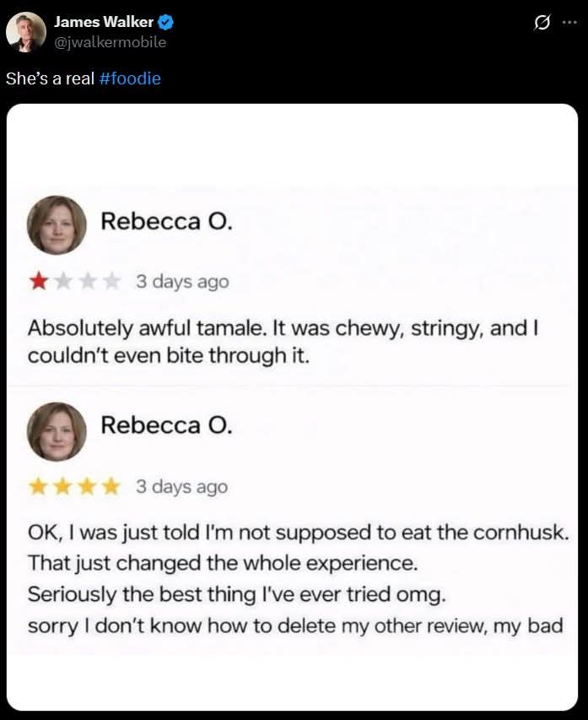Open James Walker's profile avatar
The height and width of the screenshot is (720, 588).
[x=26, y=32]
